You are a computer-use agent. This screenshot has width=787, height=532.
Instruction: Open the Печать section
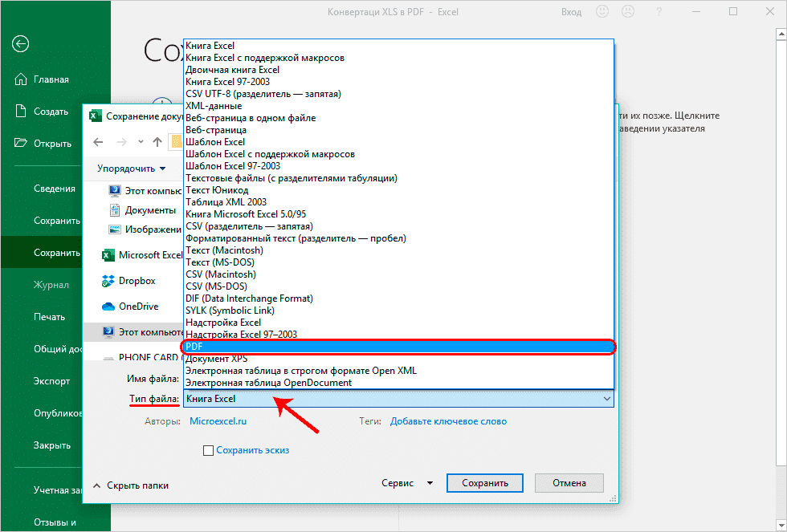click(51, 316)
